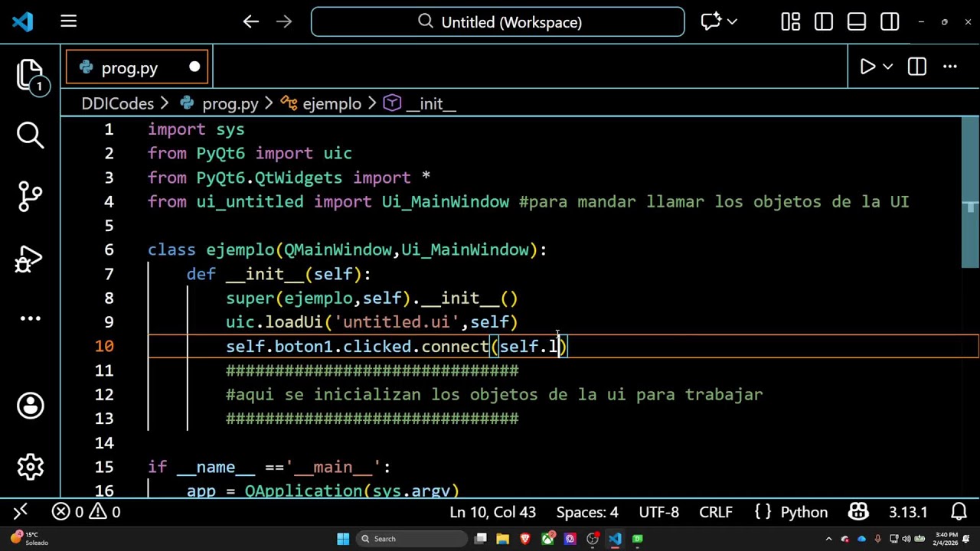Click 'uic.loadUi' text on line 9
This screenshot has height=551, width=980.
click(x=274, y=322)
